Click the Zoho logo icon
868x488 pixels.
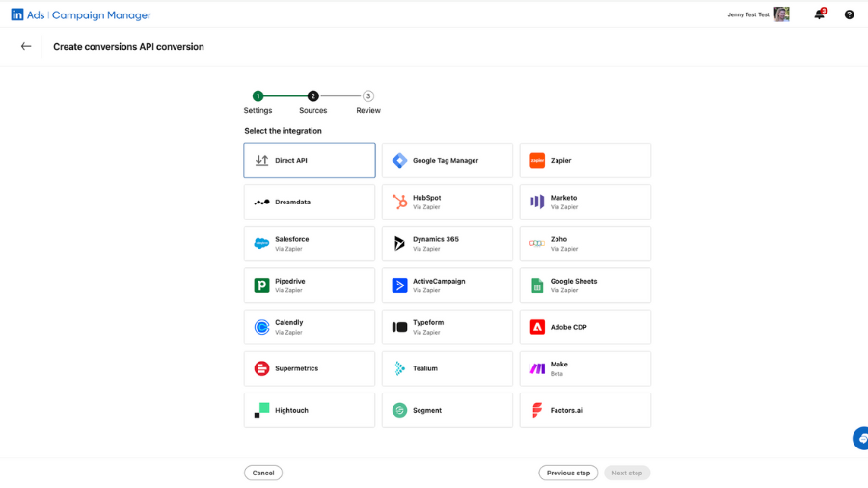tap(537, 243)
